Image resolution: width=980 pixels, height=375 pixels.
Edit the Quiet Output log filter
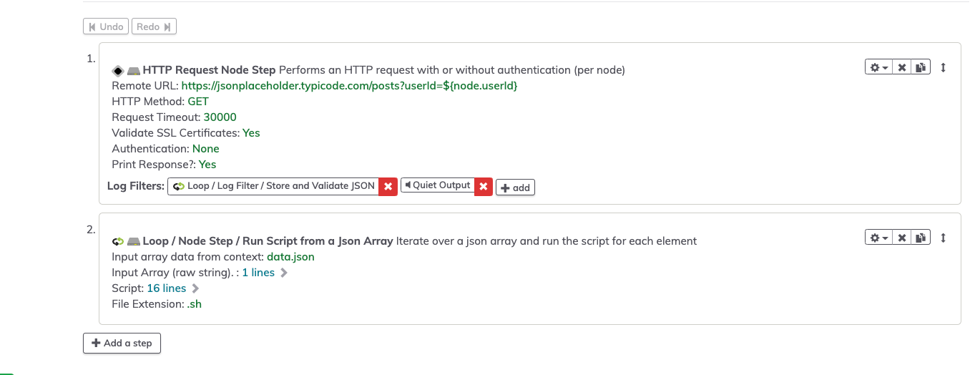(x=438, y=185)
